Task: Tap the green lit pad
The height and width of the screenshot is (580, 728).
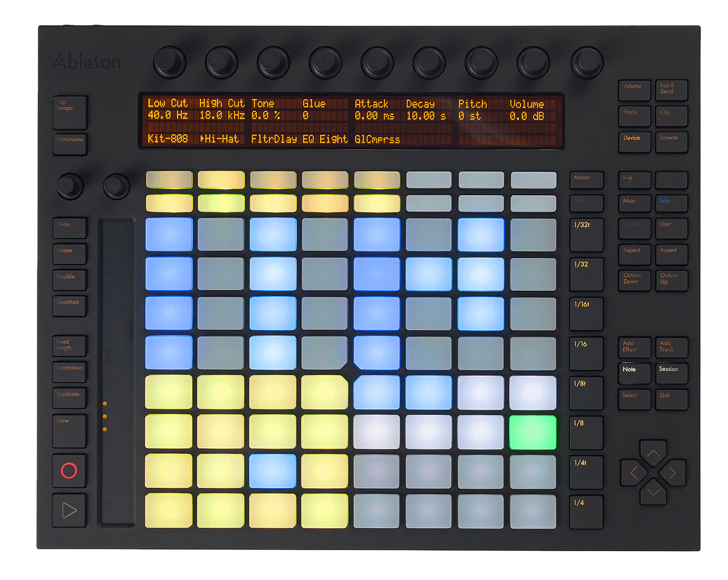Action: 533,433
